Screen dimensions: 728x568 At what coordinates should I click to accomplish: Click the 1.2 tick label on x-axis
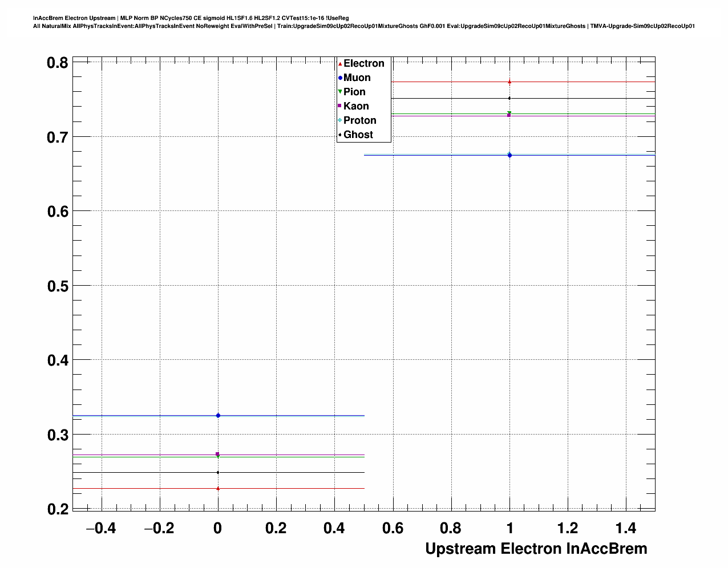tap(568, 528)
